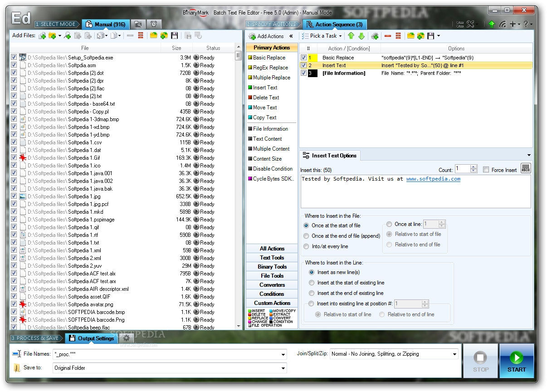Screen dimensions: 547x392
Task: Open action sequence from folder icon
Action: 411,36
